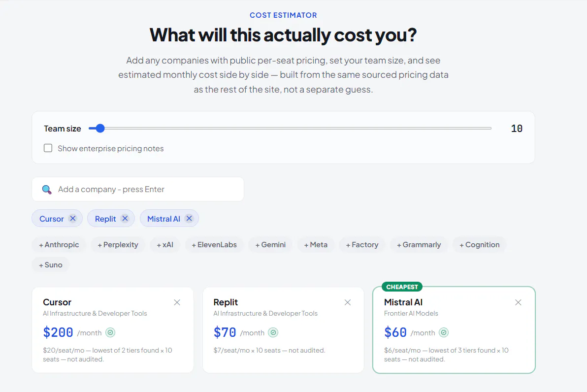Click the $70 price on Replit card
The image size is (587, 392).
[225, 332]
